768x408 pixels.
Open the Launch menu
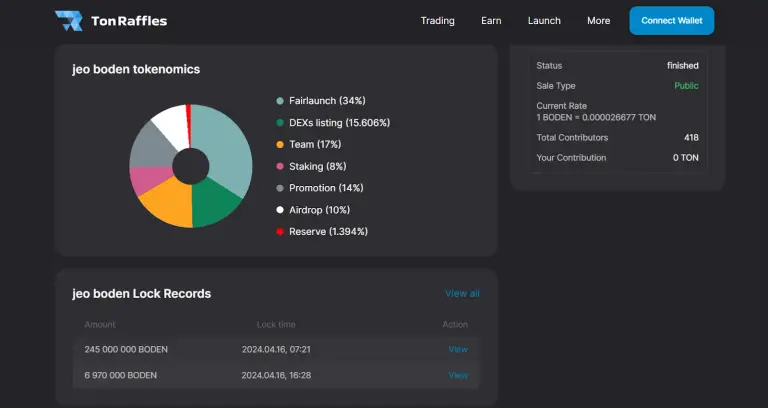coord(544,21)
